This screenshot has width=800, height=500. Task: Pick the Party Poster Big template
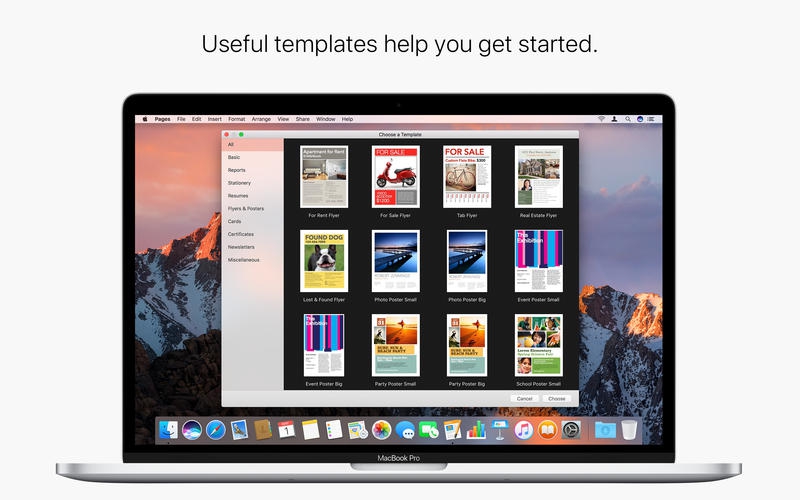click(x=467, y=345)
